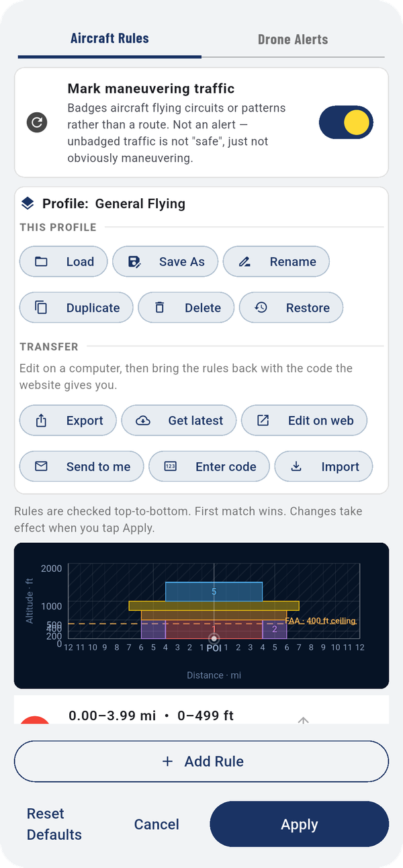
Task: Click the FAA 400 ft ceiling label
Action: [320, 621]
